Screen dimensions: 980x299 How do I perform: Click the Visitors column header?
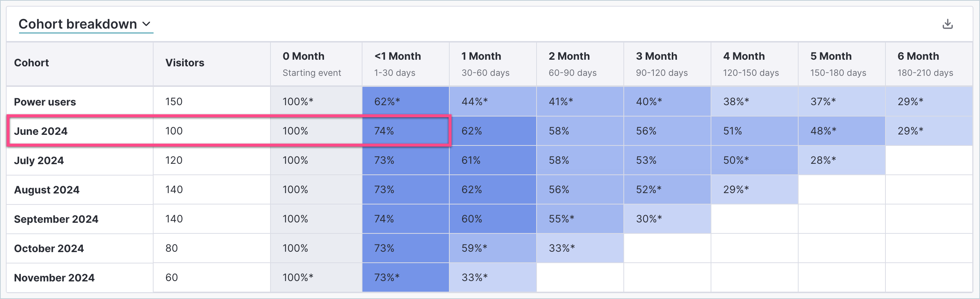coord(185,63)
